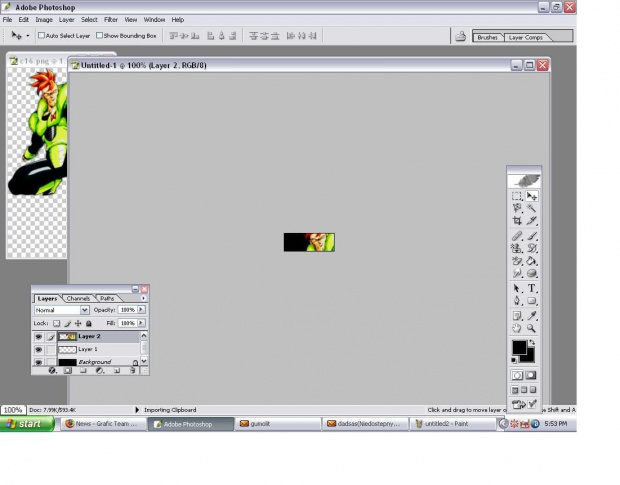Screen dimensions: 620x485
Task: Select the Blur tool
Action: pyautogui.click(x=517, y=273)
